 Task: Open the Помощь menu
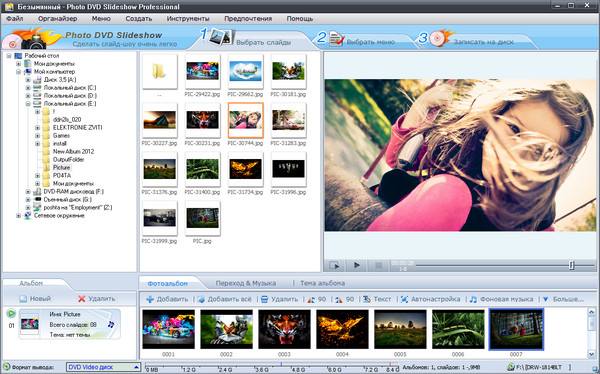pos(300,18)
